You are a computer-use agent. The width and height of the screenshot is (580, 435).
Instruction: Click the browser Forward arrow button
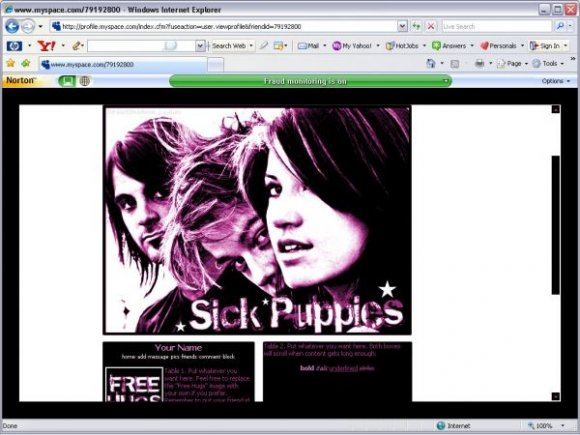coord(28,26)
